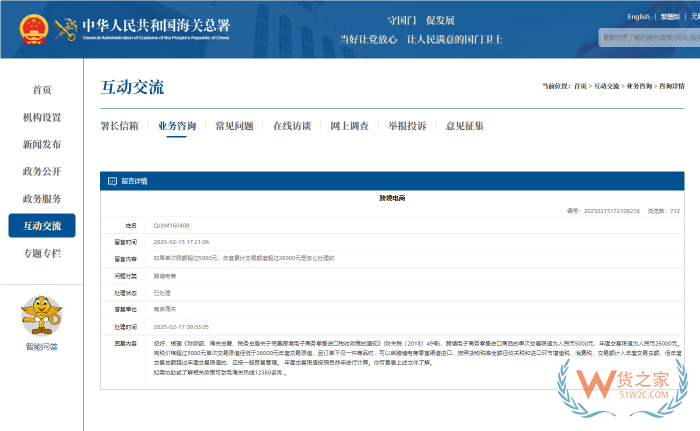Open the 智能问答 mascot robot icon
The width and height of the screenshot is (700, 431).
(x=42, y=315)
